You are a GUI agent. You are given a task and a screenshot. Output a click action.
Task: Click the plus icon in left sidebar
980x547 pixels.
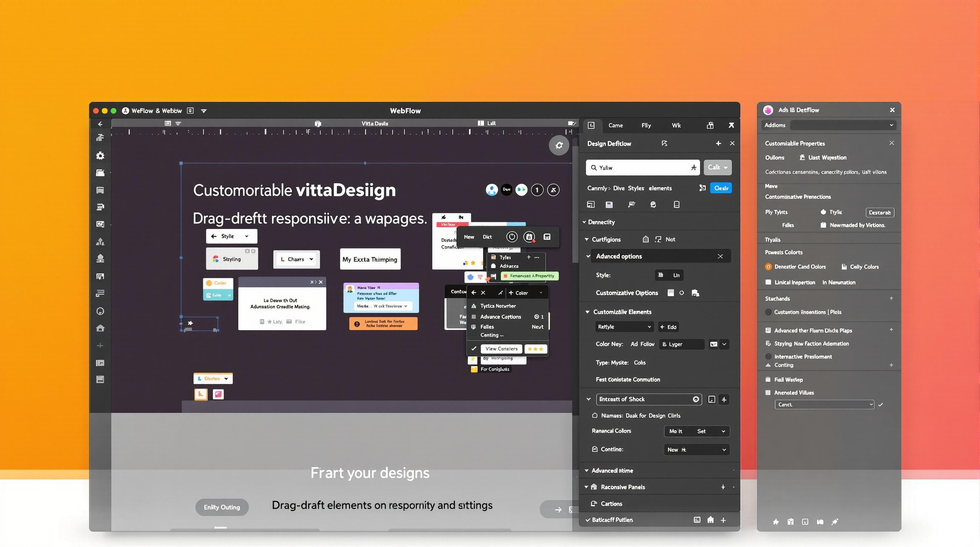[100, 345]
